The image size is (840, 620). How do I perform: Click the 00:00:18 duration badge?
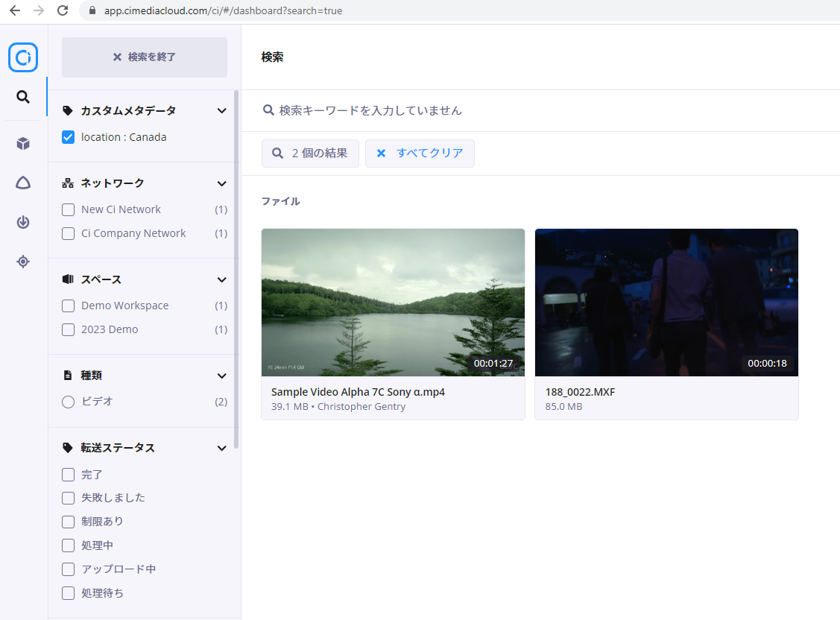coord(767,363)
